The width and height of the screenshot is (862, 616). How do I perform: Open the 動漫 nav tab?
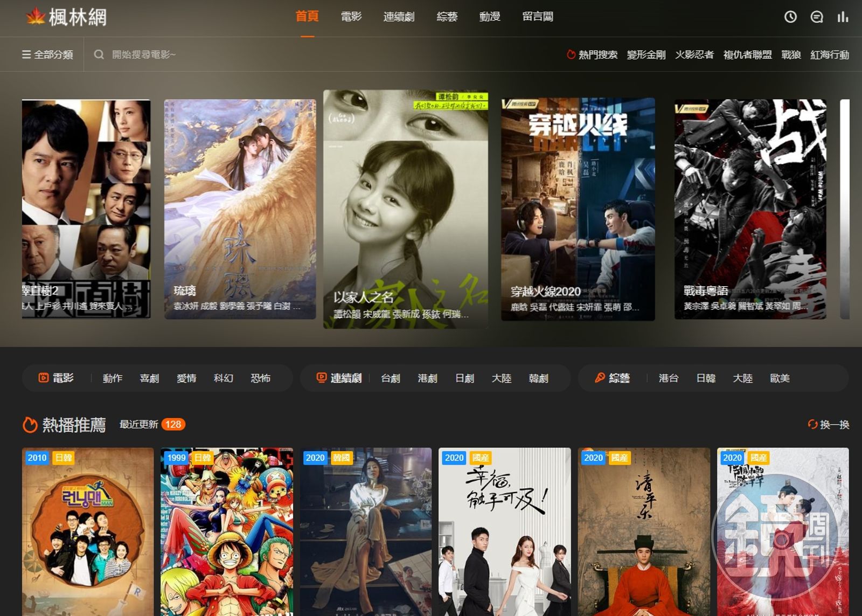490,17
